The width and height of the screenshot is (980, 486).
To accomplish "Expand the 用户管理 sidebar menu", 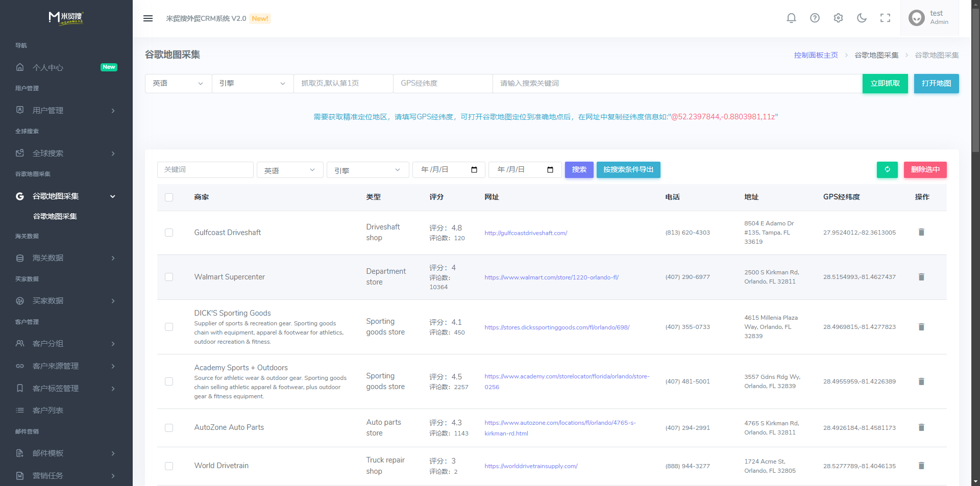I will 66,110.
